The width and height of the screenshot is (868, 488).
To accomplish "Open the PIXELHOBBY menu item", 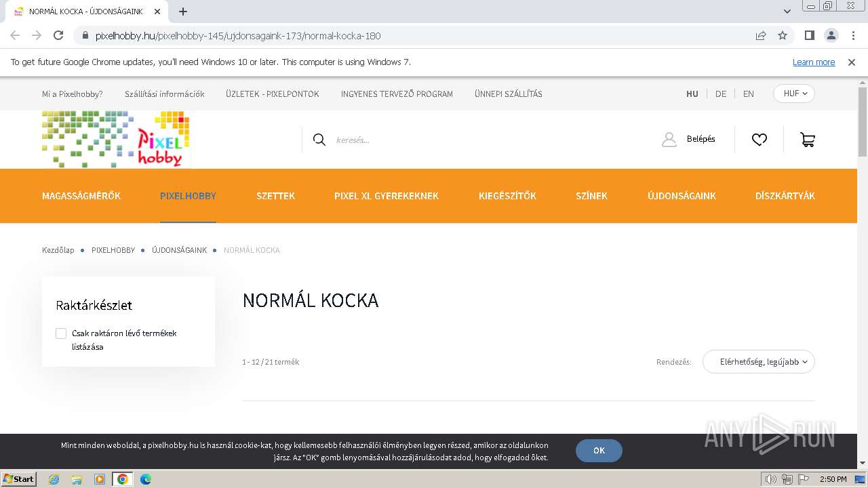I will point(188,196).
